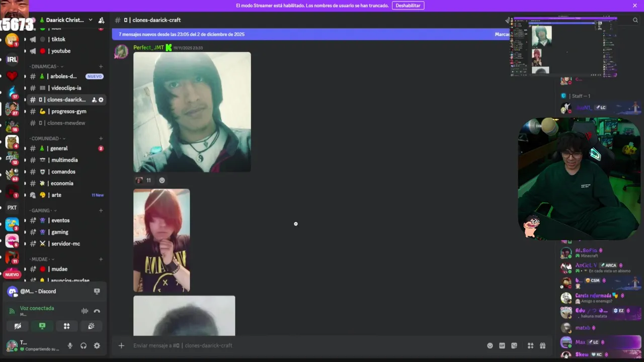The width and height of the screenshot is (644, 362).
Task: Add a channel to the DINAMICAS category
Action: [101, 66]
